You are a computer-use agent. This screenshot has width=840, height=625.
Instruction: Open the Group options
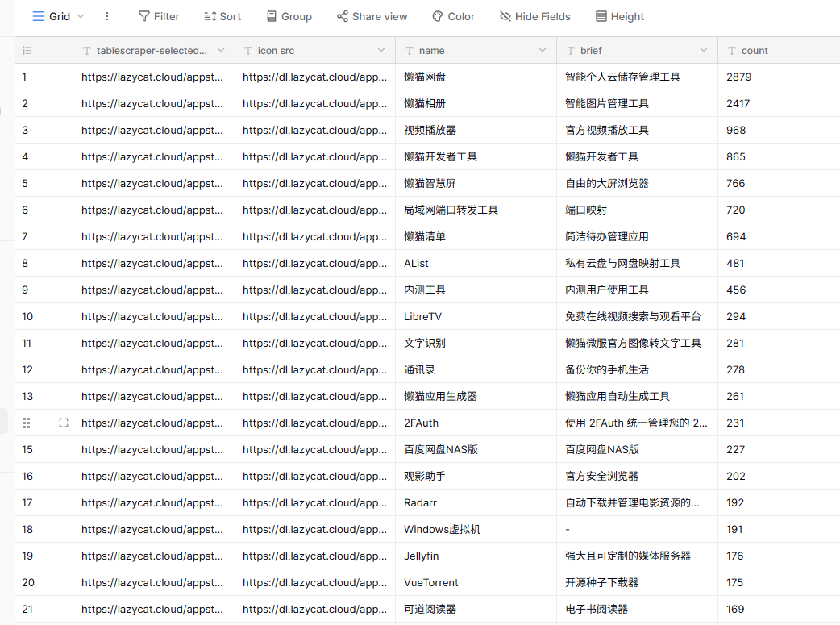(x=289, y=17)
